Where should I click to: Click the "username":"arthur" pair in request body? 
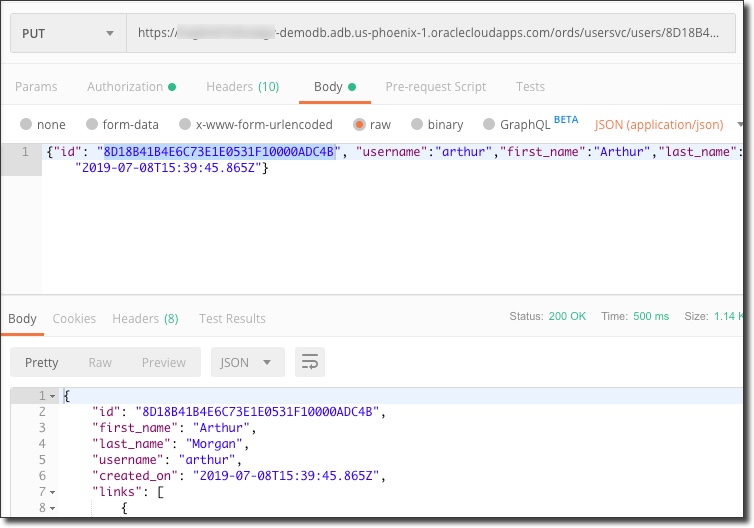pos(424,152)
